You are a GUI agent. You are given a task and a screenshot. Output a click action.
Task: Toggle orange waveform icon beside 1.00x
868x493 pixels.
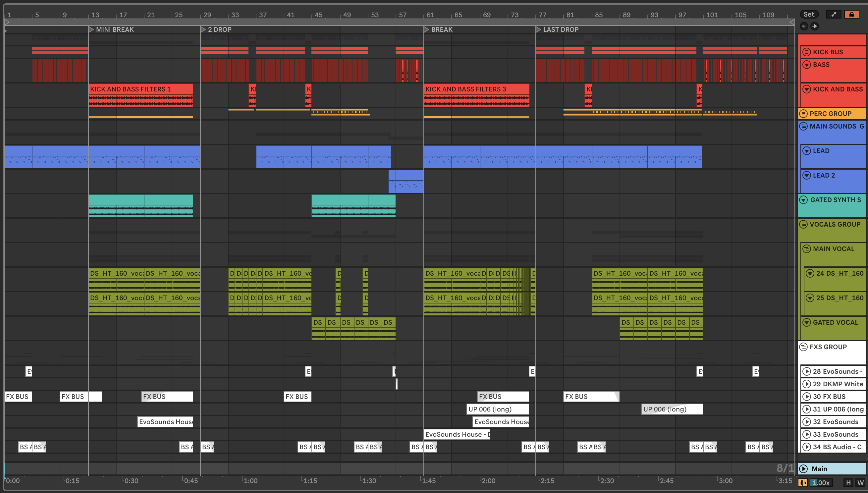point(802,482)
